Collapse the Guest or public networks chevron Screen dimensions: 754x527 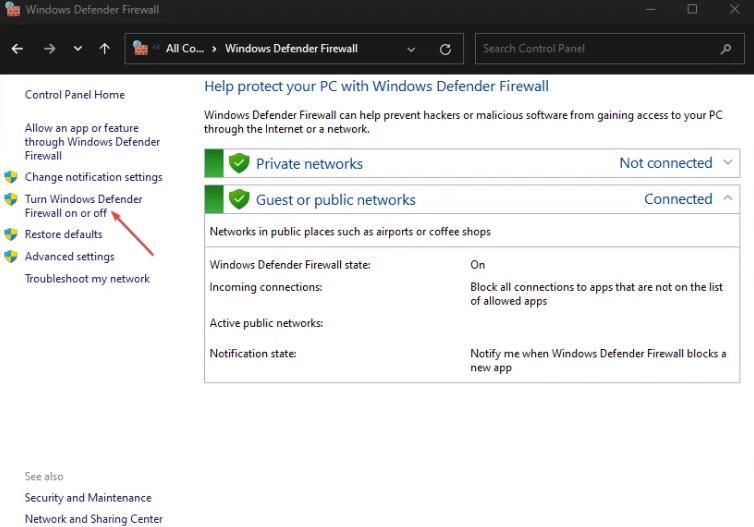coord(728,198)
